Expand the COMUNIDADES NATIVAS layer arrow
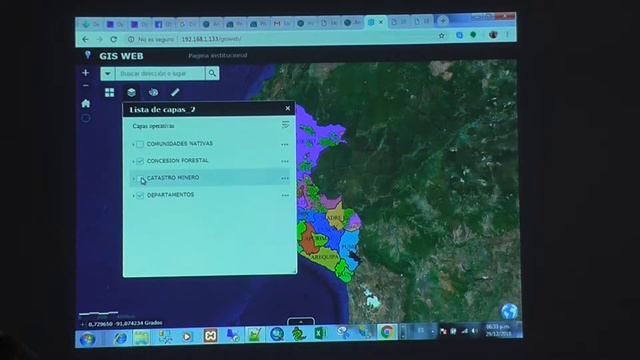The width and height of the screenshot is (640, 360). [133, 144]
